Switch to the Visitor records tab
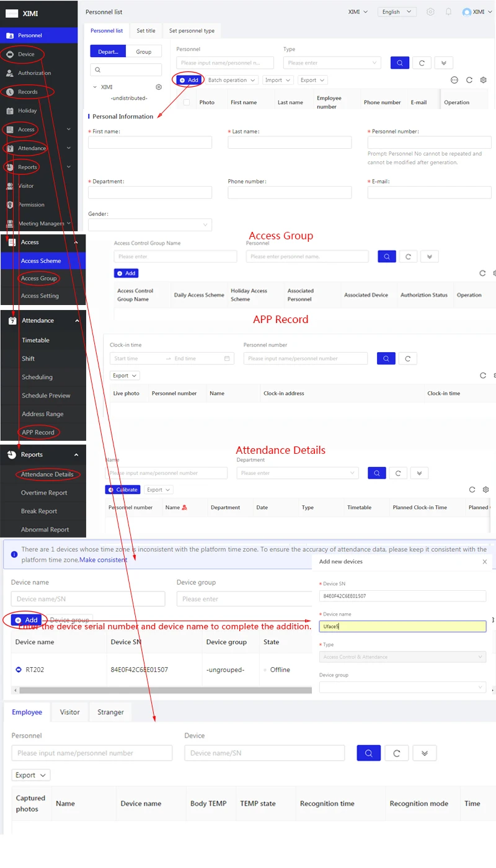Viewport: 496px width, 868px height. [x=70, y=712]
